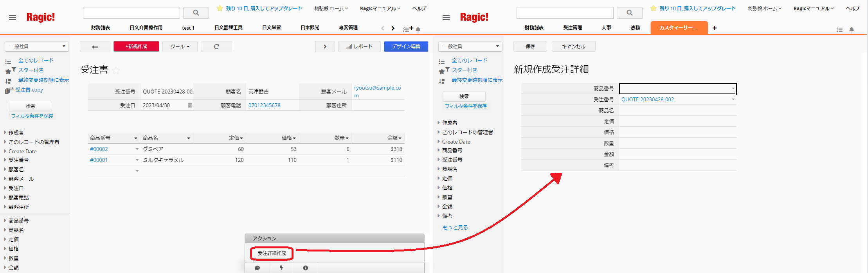The width and height of the screenshot is (868, 273).
Task: Click the 受注詳細作成 action button
Action: click(x=272, y=253)
